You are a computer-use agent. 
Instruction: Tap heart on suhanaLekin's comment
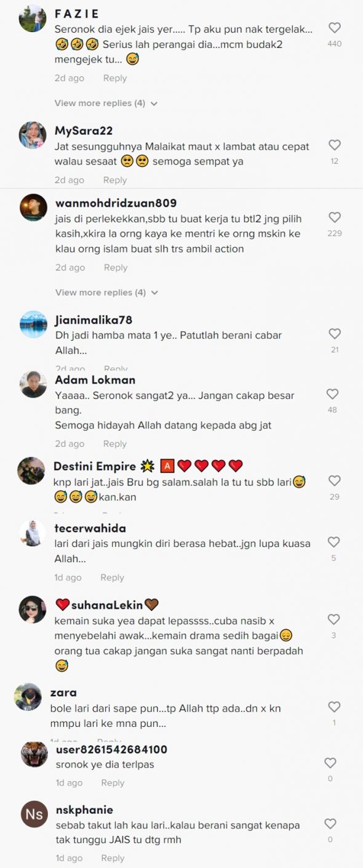(x=333, y=620)
